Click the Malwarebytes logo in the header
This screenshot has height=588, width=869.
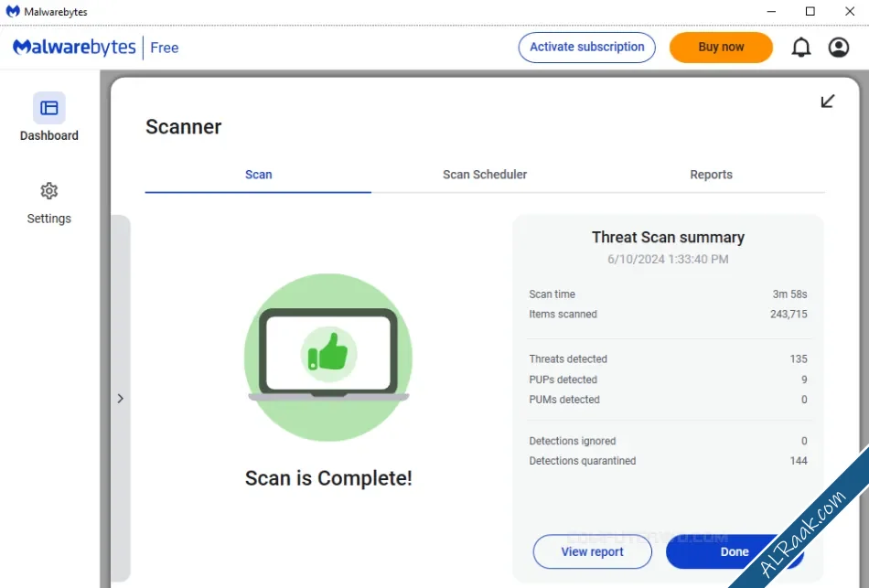point(74,48)
